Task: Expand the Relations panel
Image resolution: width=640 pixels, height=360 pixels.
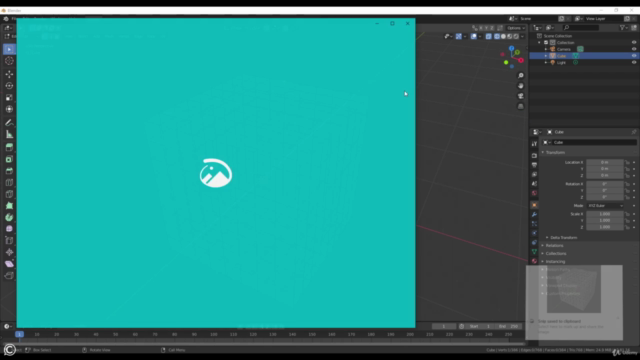Action: click(554, 245)
